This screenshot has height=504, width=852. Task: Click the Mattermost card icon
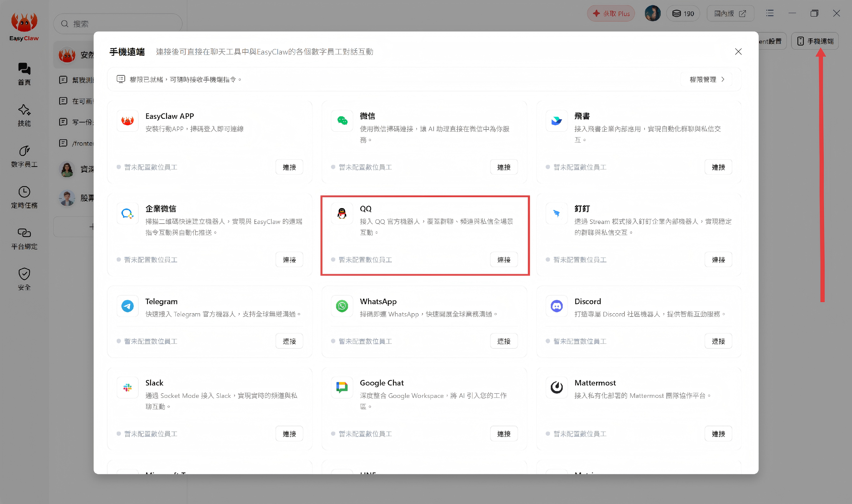pos(556,388)
